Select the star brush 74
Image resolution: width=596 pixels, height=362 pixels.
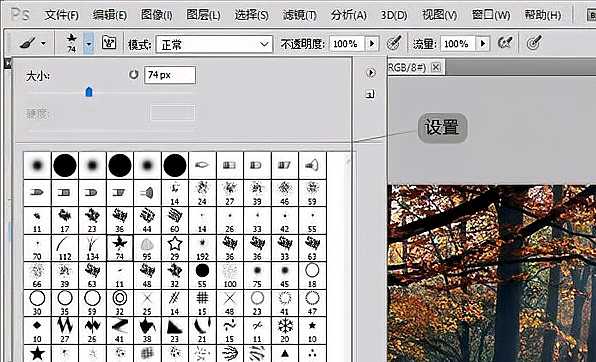pyautogui.click(x=120, y=248)
